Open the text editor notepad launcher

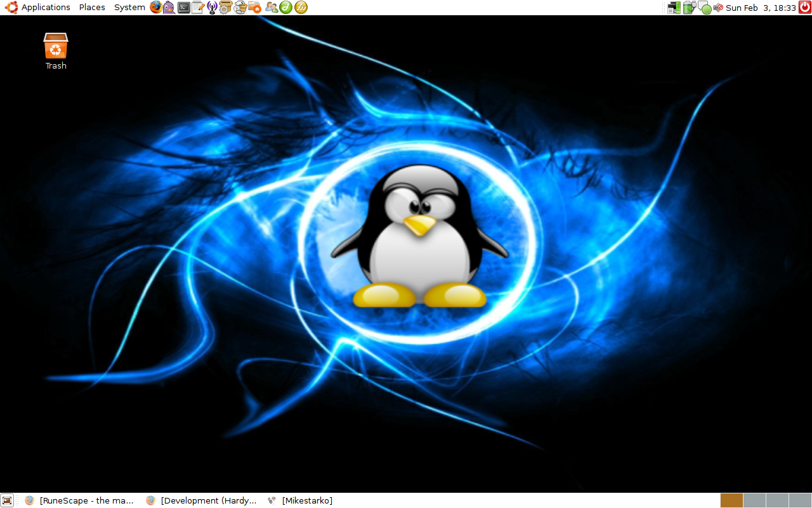(x=198, y=8)
